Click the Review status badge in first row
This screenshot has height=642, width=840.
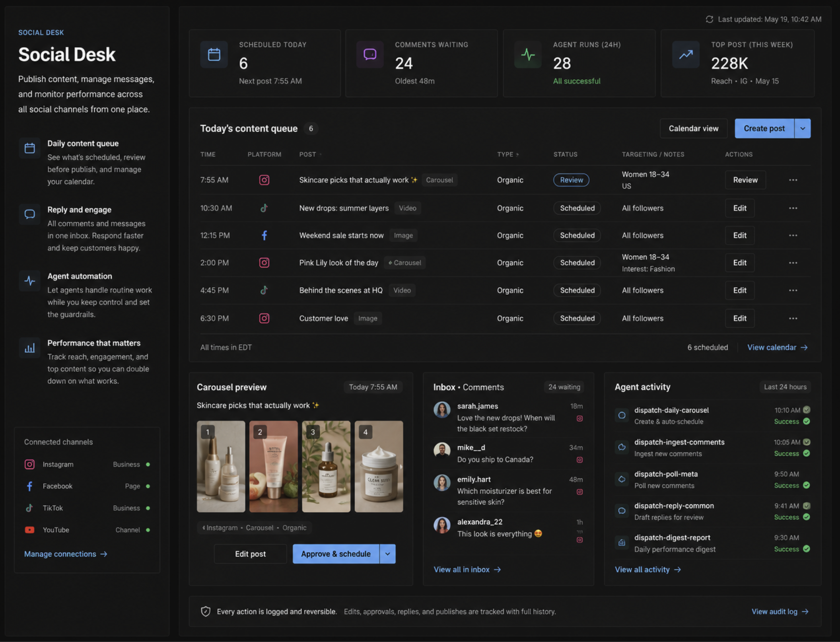point(571,180)
